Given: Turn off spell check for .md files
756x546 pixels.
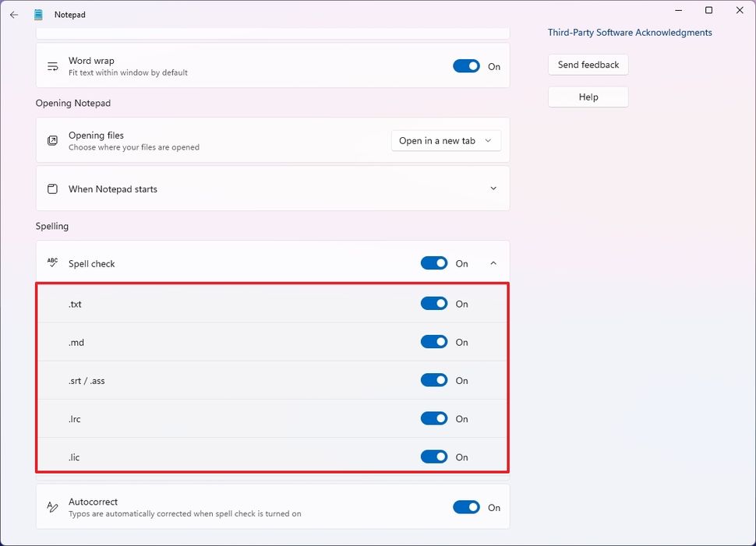Looking at the screenshot, I should 434,341.
